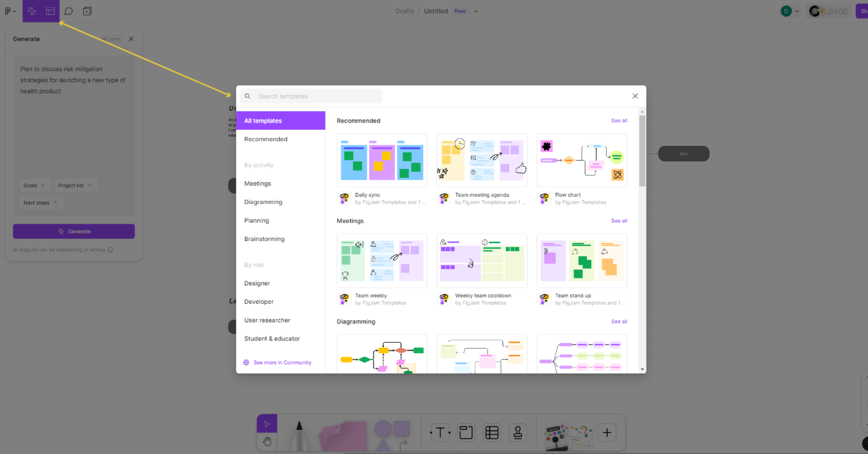Select the Section tool in the toolbar

point(466,433)
